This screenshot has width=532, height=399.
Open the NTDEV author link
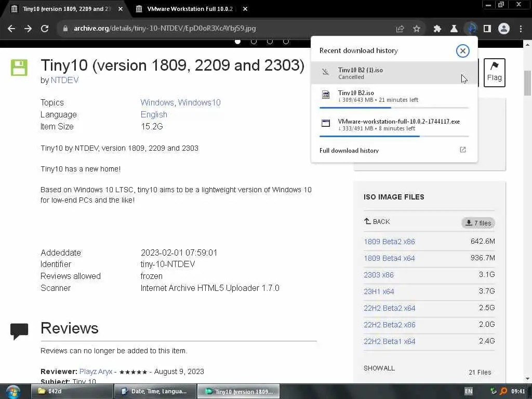pyautogui.click(x=64, y=80)
